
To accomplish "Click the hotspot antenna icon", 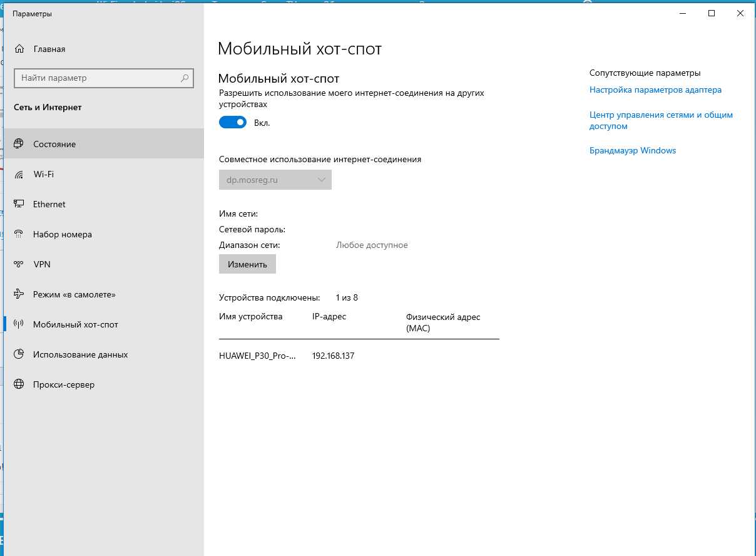I will point(19,324).
